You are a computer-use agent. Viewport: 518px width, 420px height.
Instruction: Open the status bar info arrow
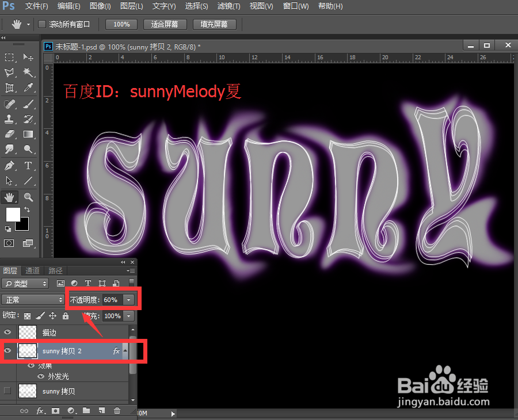tap(173, 414)
